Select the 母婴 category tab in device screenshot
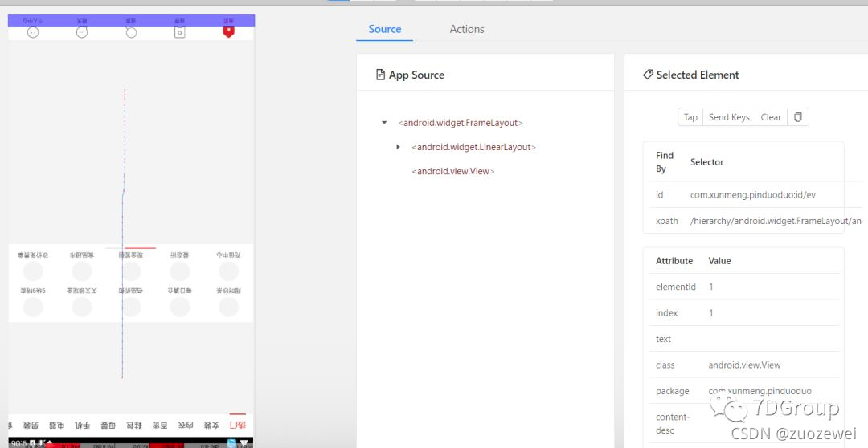Viewport: 868px width, 448px height. (x=108, y=426)
